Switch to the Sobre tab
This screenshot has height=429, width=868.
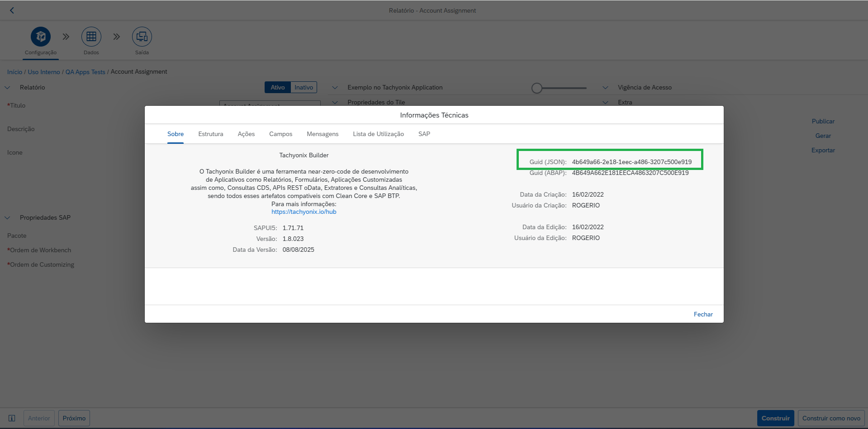coord(175,134)
